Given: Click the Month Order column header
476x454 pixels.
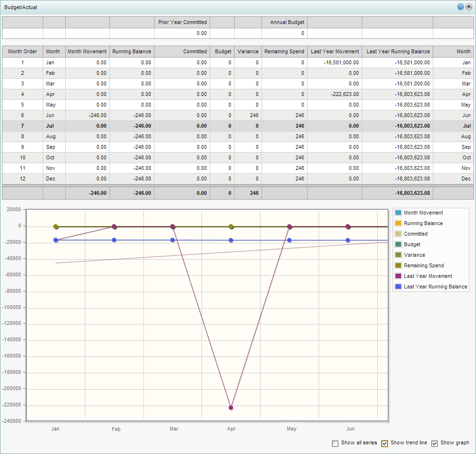Looking at the screenshot, I should click(x=22, y=51).
